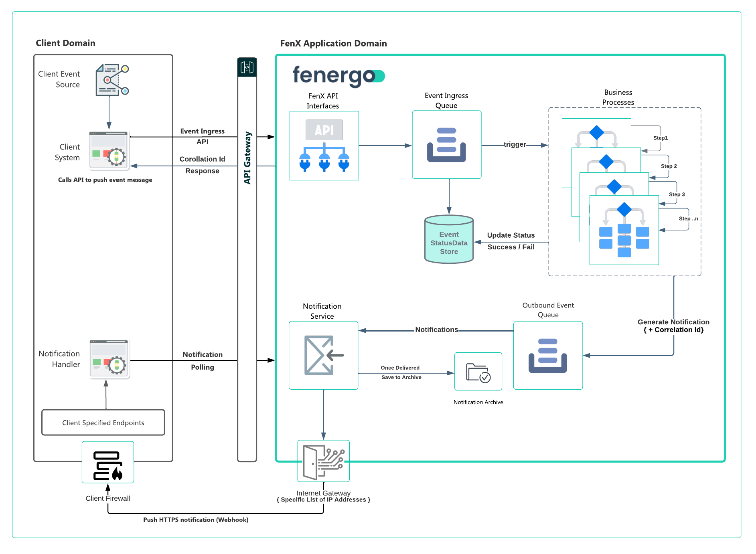756x554 pixels.
Task: Select the Notification Archive folder icon
Action: click(478, 372)
